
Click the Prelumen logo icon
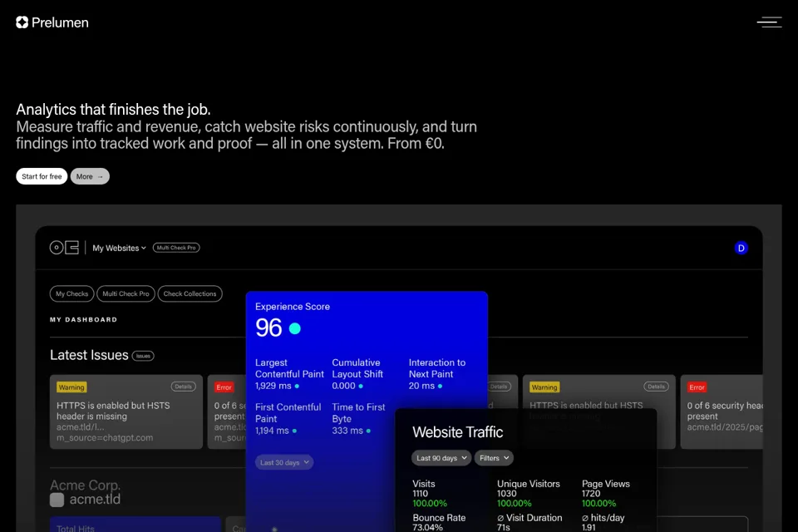point(22,22)
